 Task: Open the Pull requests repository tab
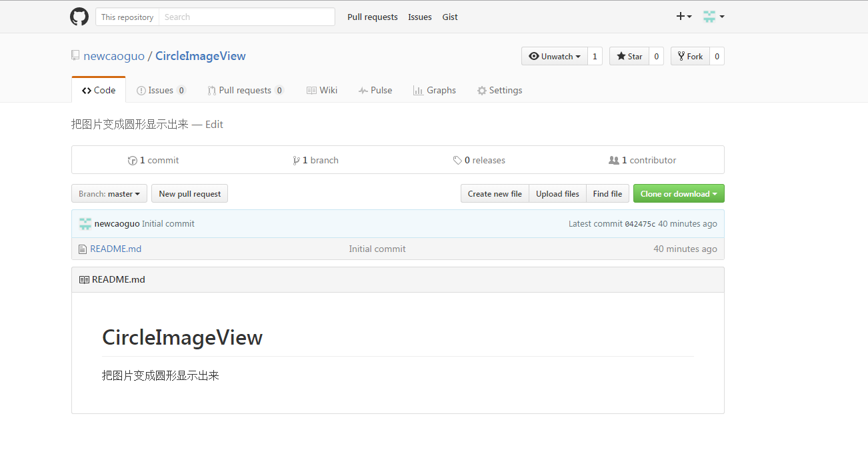(245, 91)
